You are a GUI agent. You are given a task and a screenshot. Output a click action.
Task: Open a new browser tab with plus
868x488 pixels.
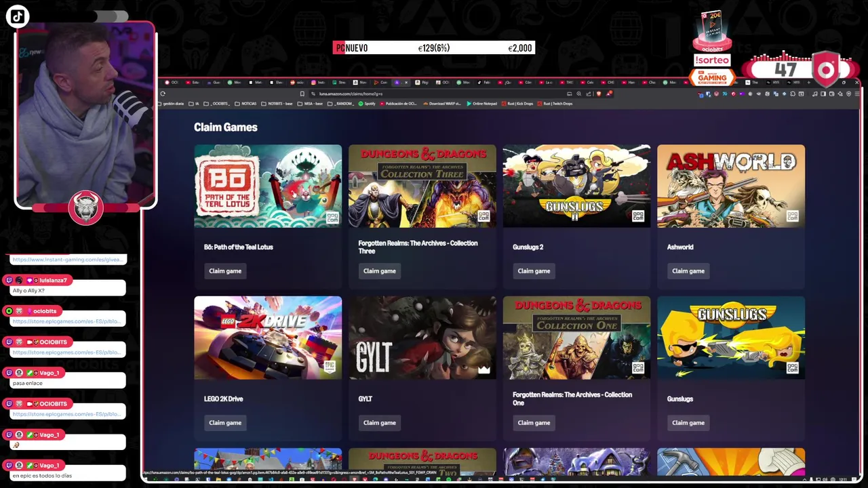click(808, 83)
